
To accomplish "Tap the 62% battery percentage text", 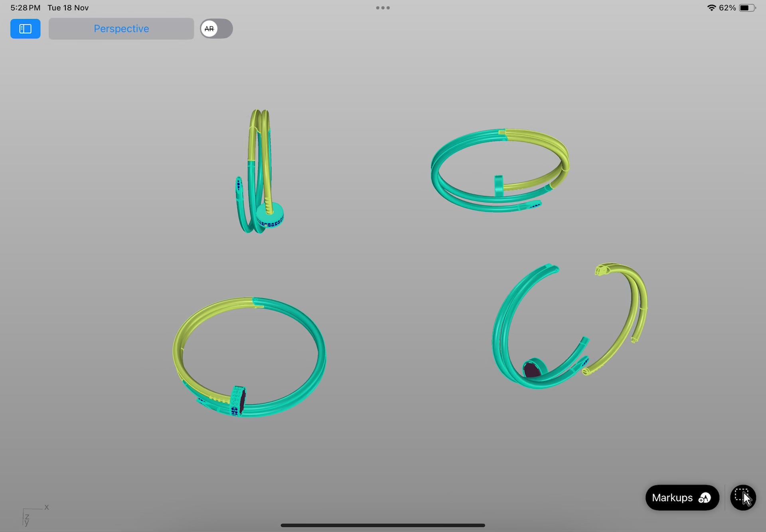I will point(727,8).
